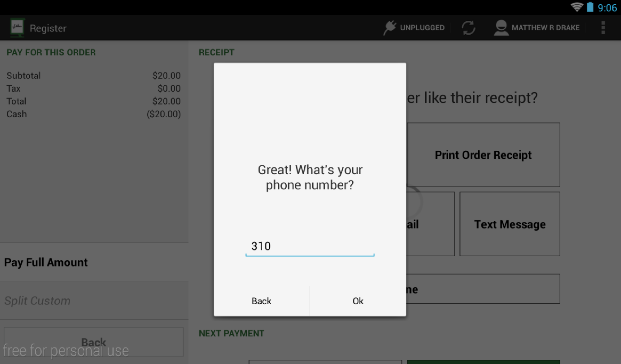Choose Text Message receipt option

click(x=510, y=224)
